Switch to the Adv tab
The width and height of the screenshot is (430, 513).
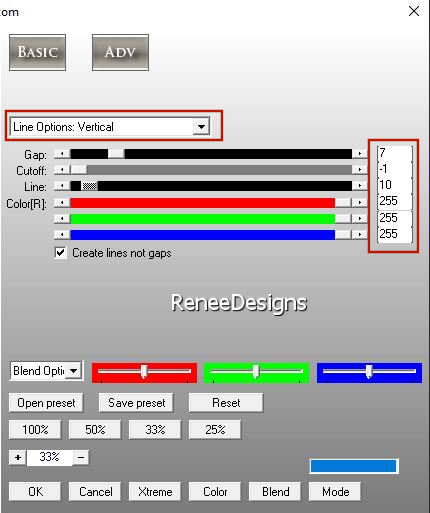pyautogui.click(x=120, y=52)
